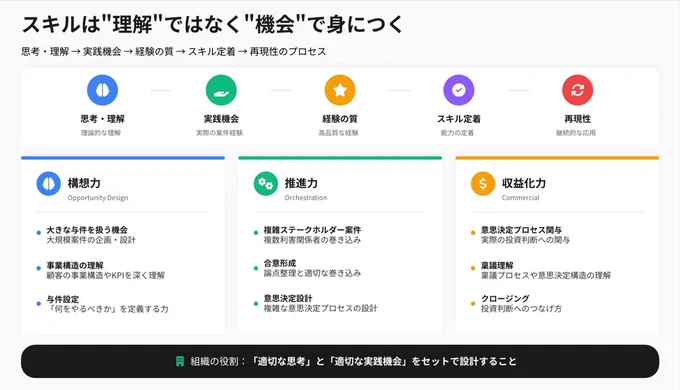Click the 能力の定着 caption
Viewport: 680px width, 390px height.
[x=457, y=133]
